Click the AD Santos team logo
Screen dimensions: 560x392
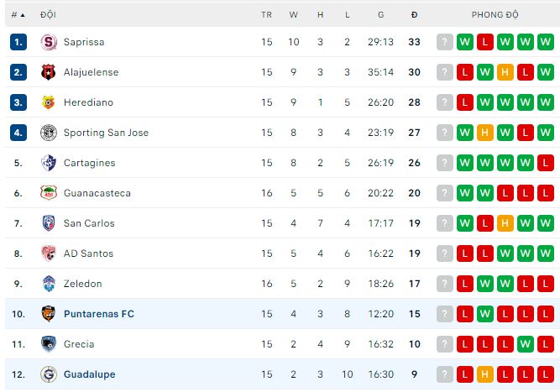(x=49, y=253)
